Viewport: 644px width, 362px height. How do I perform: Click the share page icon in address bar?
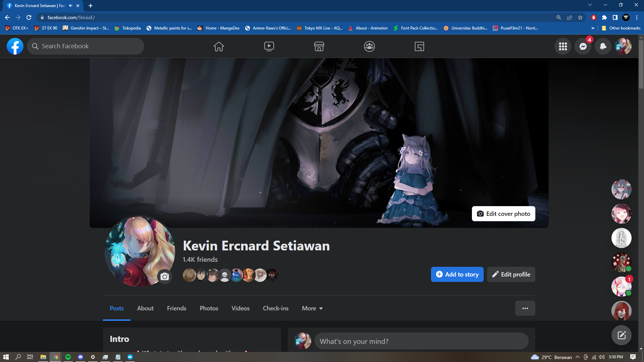point(570,17)
